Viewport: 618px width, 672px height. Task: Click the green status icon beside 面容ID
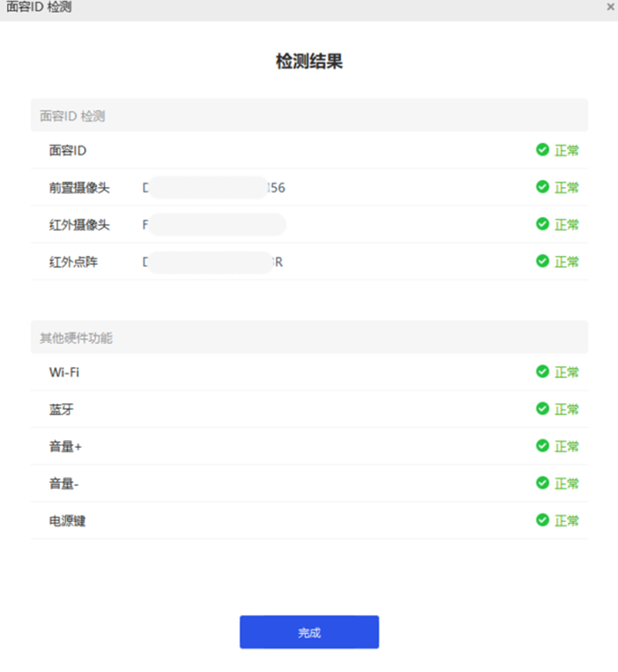pyautogui.click(x=542, y=151)
